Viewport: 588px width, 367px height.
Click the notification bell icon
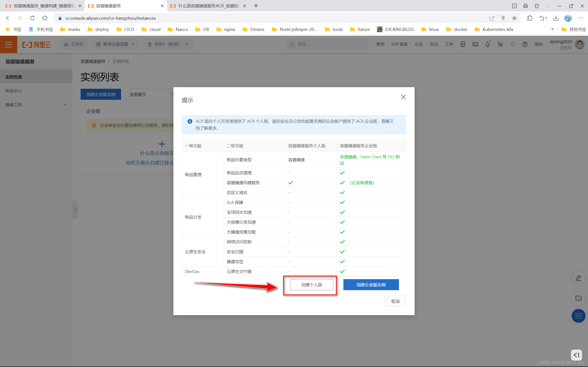487,44
